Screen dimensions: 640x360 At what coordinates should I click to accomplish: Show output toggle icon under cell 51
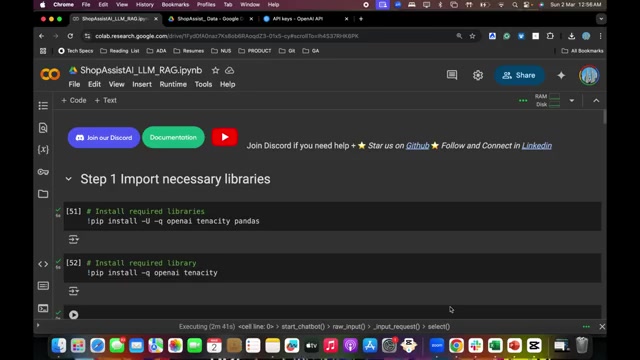point(73,239)
